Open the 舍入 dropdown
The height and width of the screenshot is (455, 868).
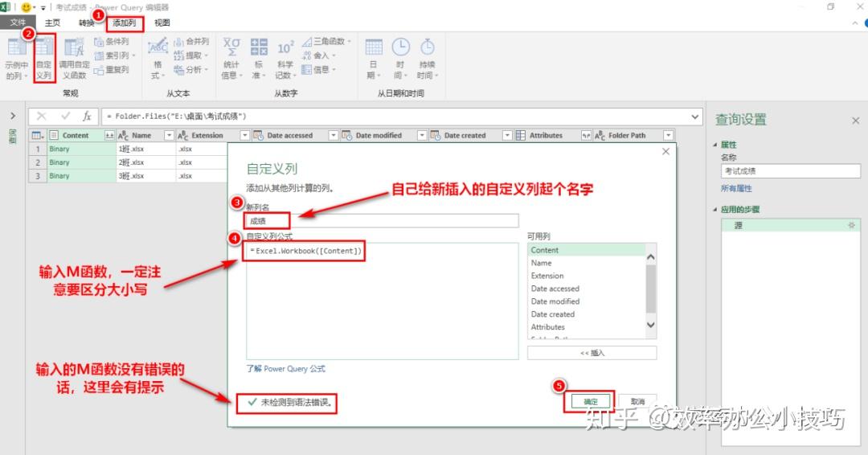pyautogui.click(x=319, y=55)
